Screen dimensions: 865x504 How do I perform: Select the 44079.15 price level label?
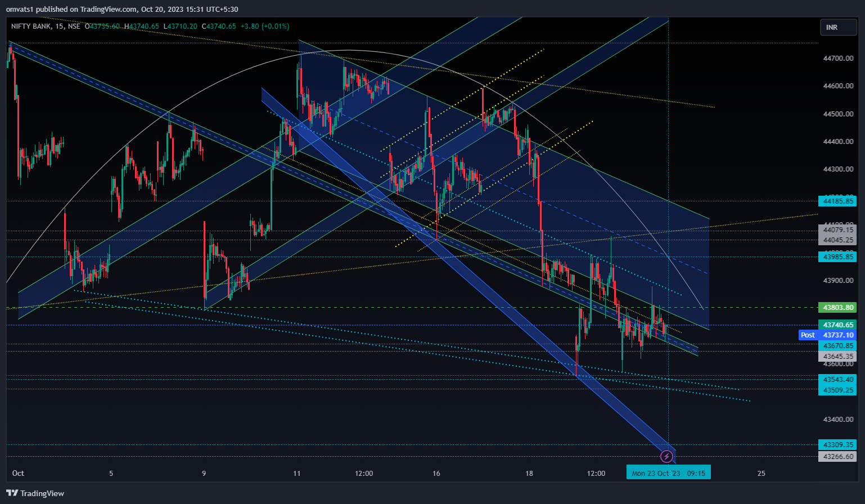[837, 229]
